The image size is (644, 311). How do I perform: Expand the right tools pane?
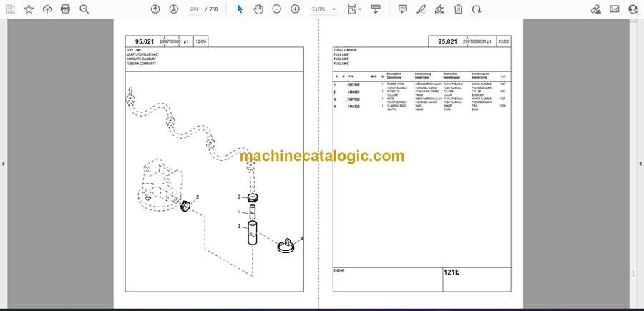pos(640,164)
